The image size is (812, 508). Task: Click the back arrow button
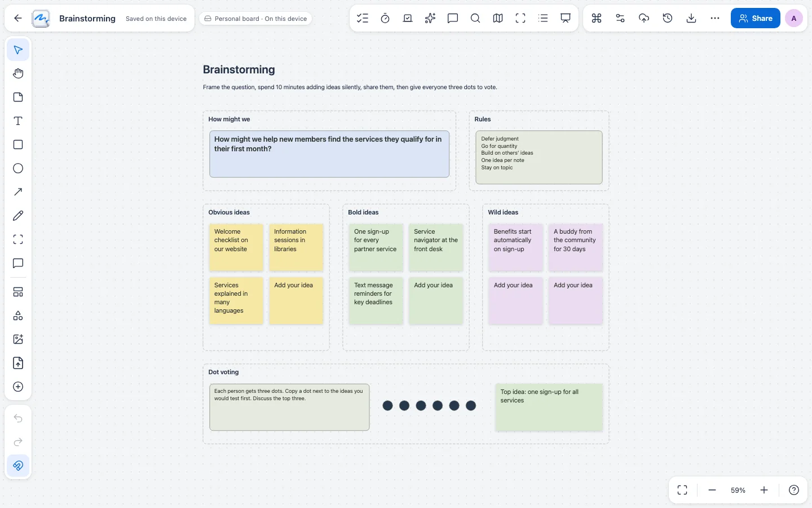point(18,18)
